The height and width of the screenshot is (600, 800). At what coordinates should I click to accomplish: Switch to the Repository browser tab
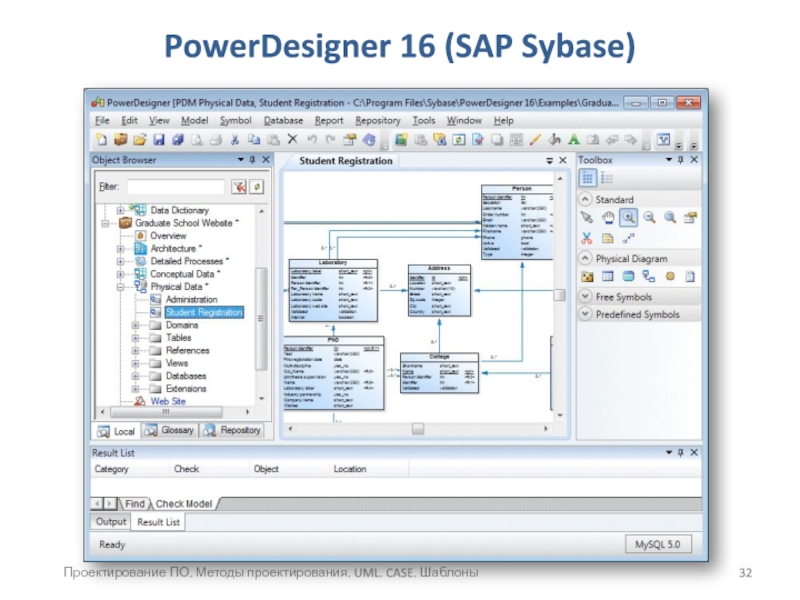pos(232,431)
